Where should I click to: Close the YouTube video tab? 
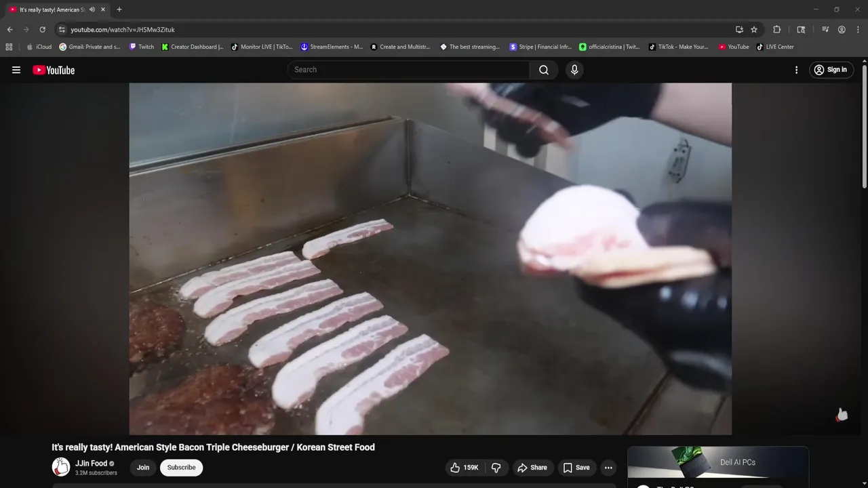[x=103, y=9]
